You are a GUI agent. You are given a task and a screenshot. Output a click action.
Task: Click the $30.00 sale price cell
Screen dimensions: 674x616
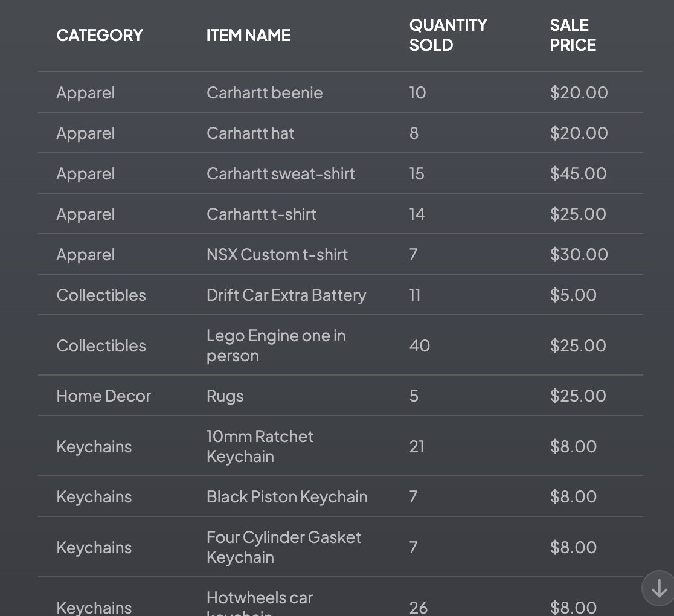click(579, 254)
